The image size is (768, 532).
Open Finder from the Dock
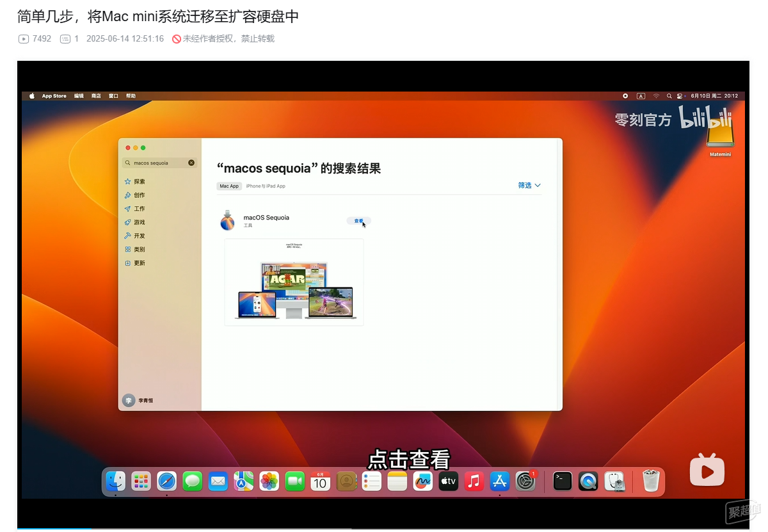point(116,481)
